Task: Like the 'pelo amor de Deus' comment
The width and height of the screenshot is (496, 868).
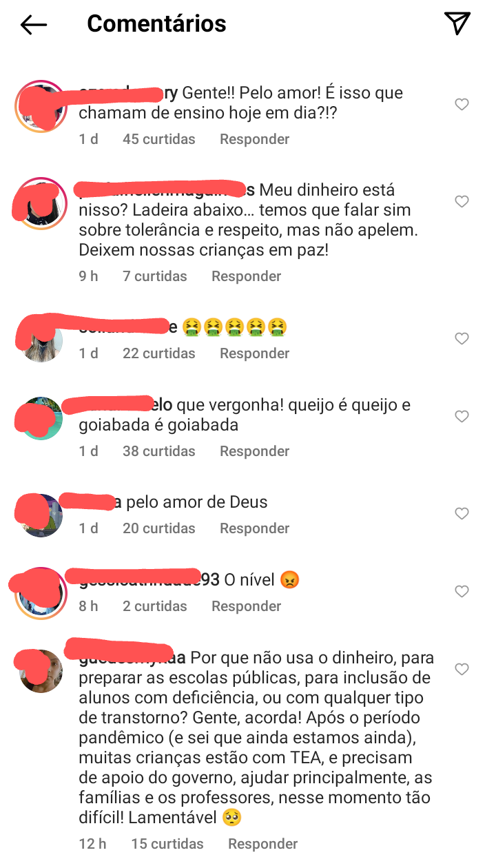Action: click(462, 513)
